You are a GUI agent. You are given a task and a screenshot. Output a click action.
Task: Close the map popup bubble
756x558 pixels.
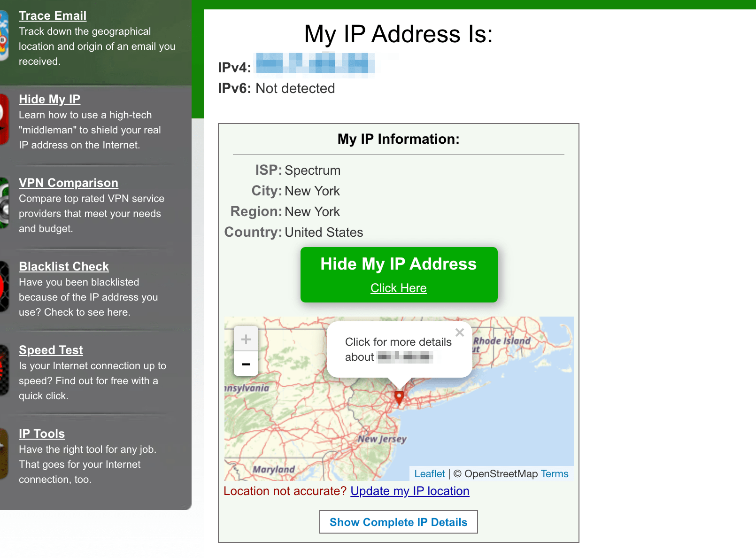click(460, 333)
